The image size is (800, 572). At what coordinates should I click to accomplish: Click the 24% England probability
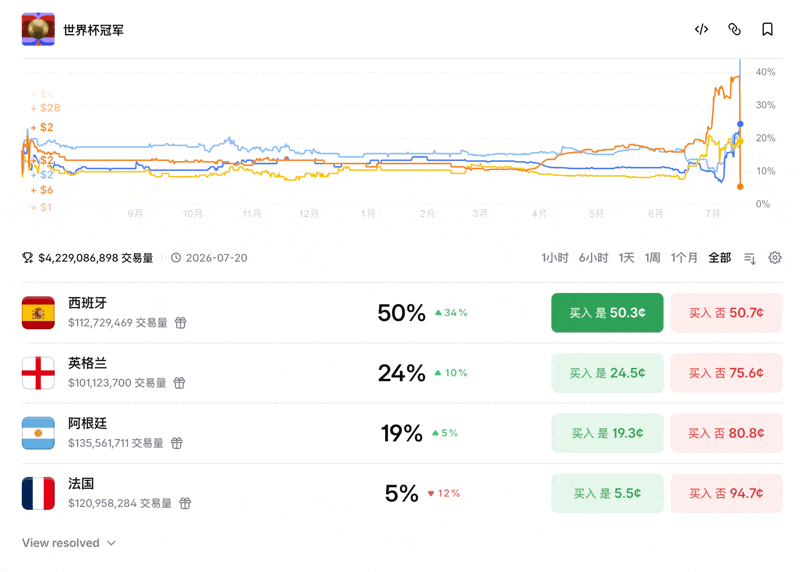pyautogui.click(x=402, y=373)
